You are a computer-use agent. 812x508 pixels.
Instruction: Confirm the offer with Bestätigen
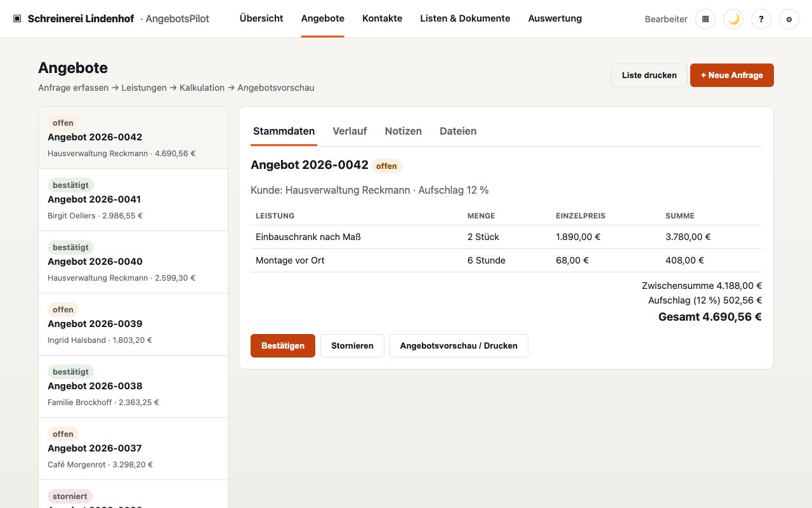point(283,346)
